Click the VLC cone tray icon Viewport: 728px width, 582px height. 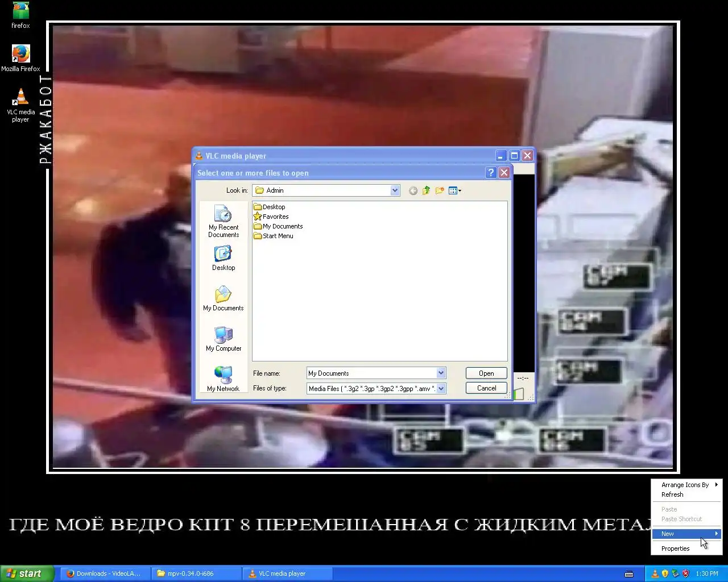point(655,573)
